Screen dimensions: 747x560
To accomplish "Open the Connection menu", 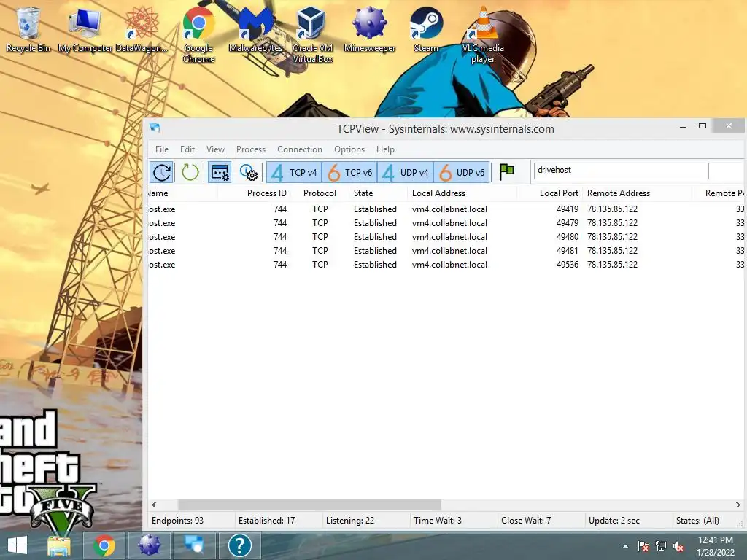I will [300, 149].
